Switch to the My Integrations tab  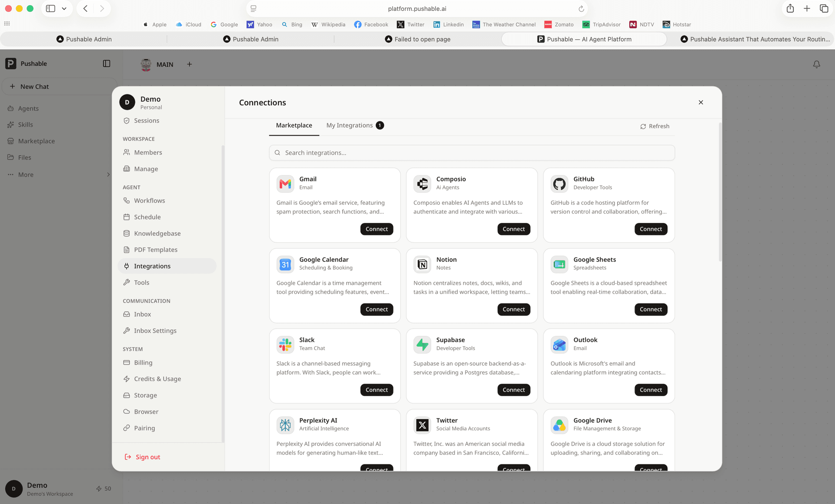pyautogui.click(x=355, y=125)
